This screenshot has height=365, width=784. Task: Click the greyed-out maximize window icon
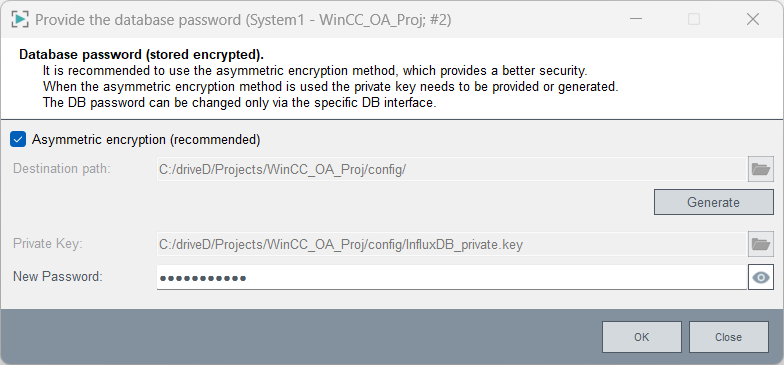coord(694,20)
